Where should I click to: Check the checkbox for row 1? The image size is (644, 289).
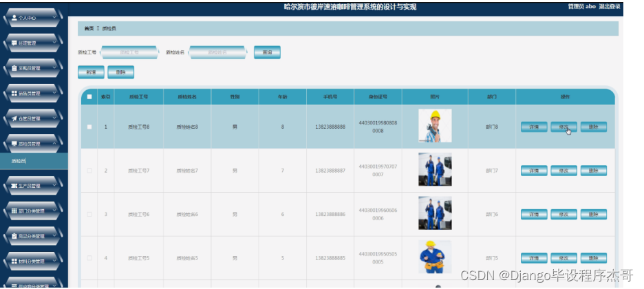point(89,127)
